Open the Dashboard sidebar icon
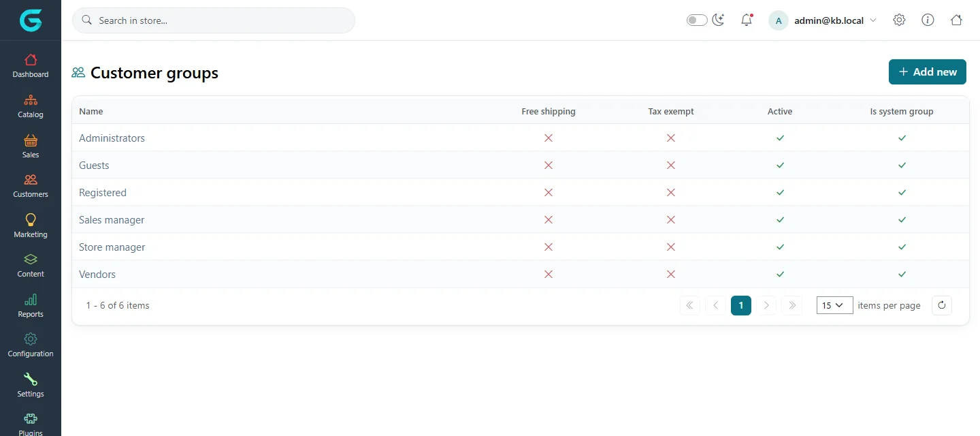Viewport: 980px width, 436px height. point(31,60)
